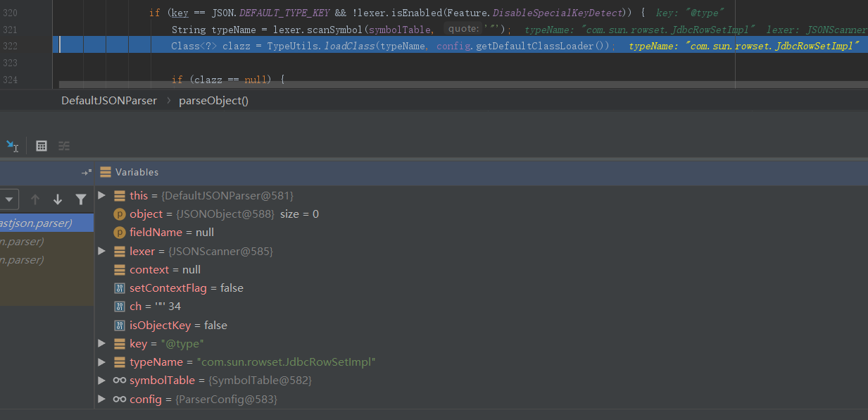868x420 pixels.
Task: Click the frames filter funnel icon
Action: 81,199
